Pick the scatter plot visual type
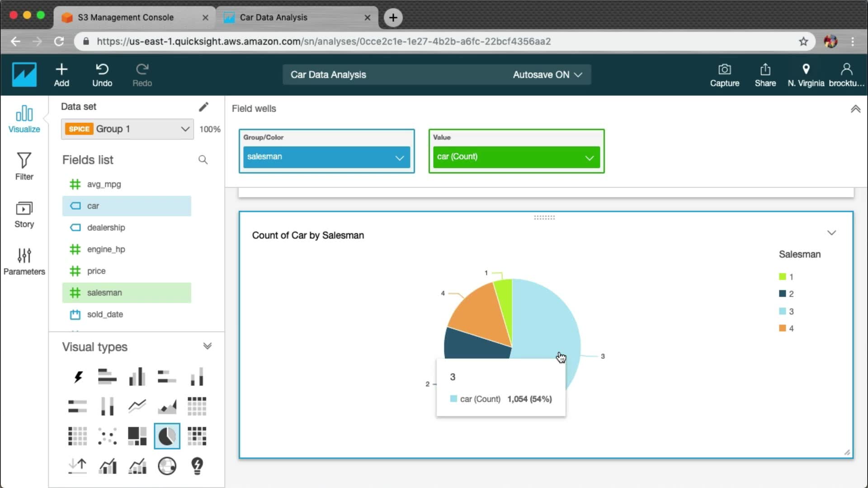The height and width of the screenshot is (488, 868). [107, 436]
